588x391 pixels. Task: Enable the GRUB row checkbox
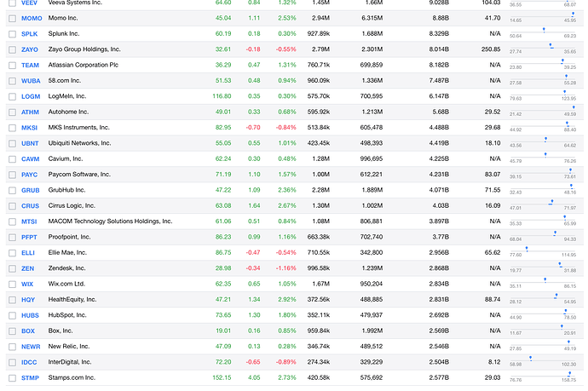pyautogui.click(x=11, y=190)
